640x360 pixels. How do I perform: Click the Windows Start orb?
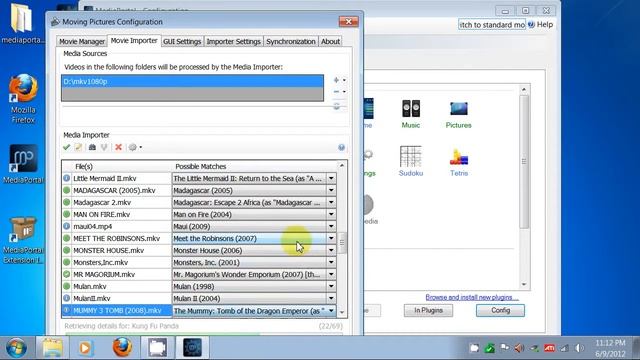(16, 348)
